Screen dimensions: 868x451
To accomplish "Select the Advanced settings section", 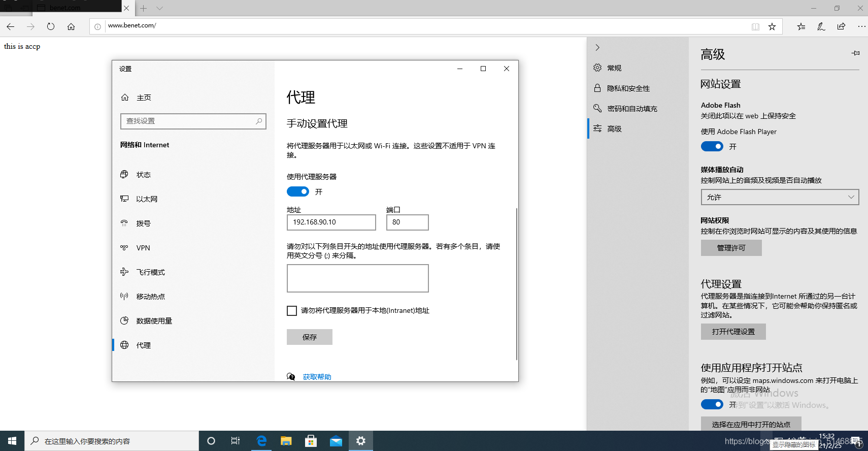I will click(x=638, y=129).
